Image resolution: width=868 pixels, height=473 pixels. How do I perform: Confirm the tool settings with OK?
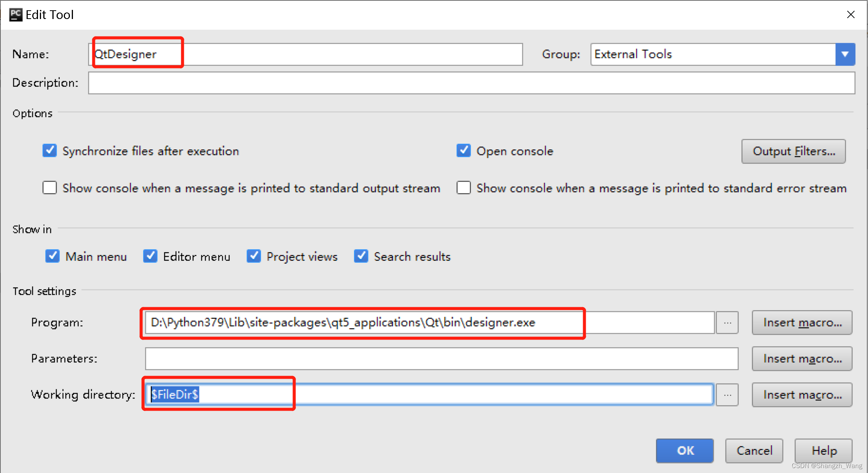pyautogui.click(x=685, y=451)
